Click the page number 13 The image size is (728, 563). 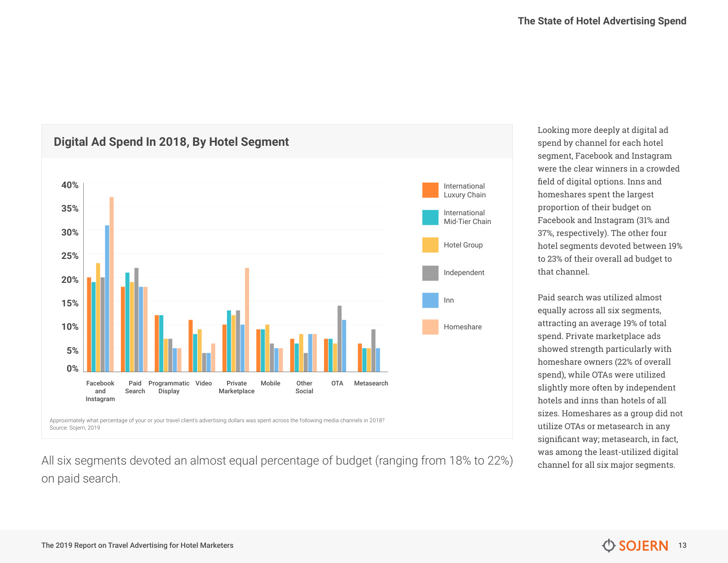click(682, 546)
